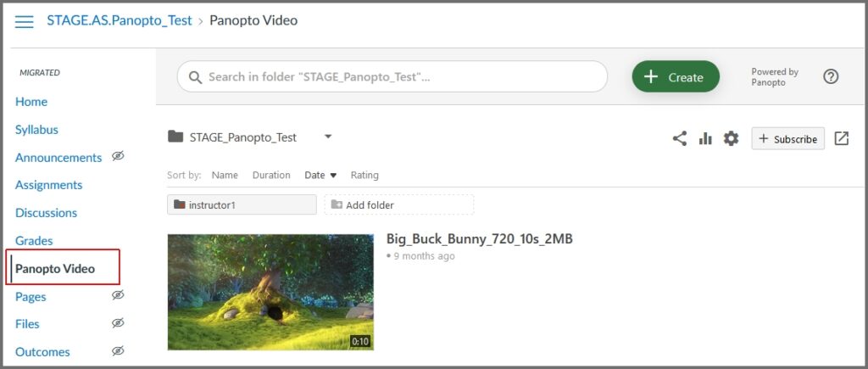
Task: Open Panopto in new window icon
Action: coord(842,138)
